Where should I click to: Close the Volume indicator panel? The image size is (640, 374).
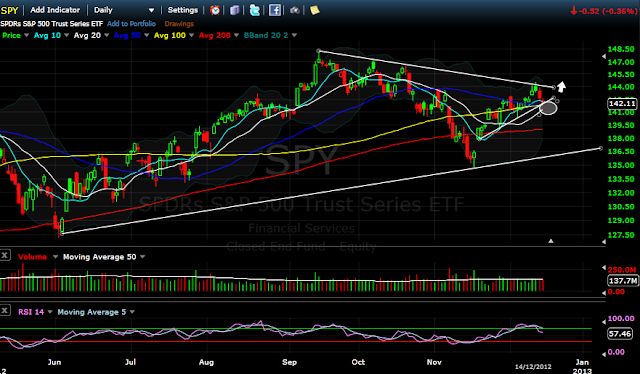point(4,256)
